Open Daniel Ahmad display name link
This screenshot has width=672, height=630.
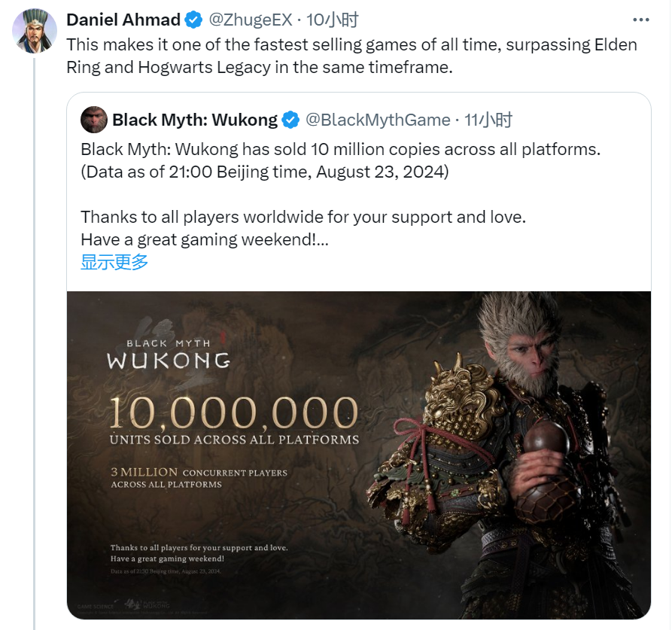[123, 20]
